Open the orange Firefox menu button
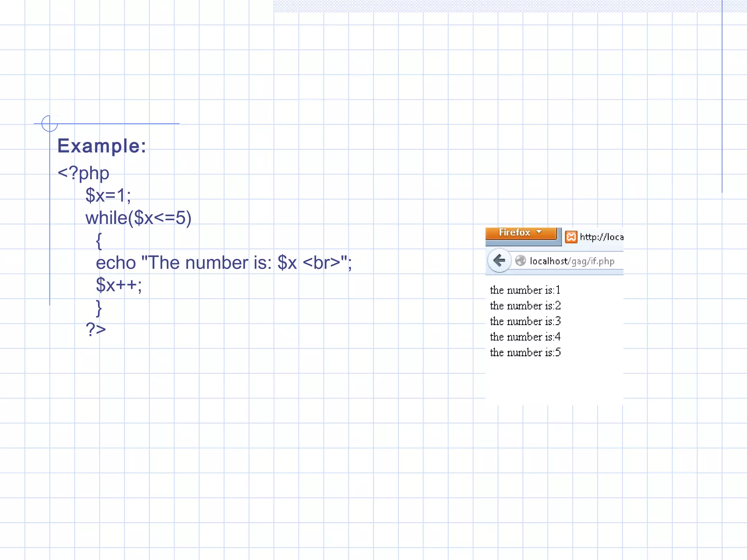747x560 pixels. click(521, 233)
